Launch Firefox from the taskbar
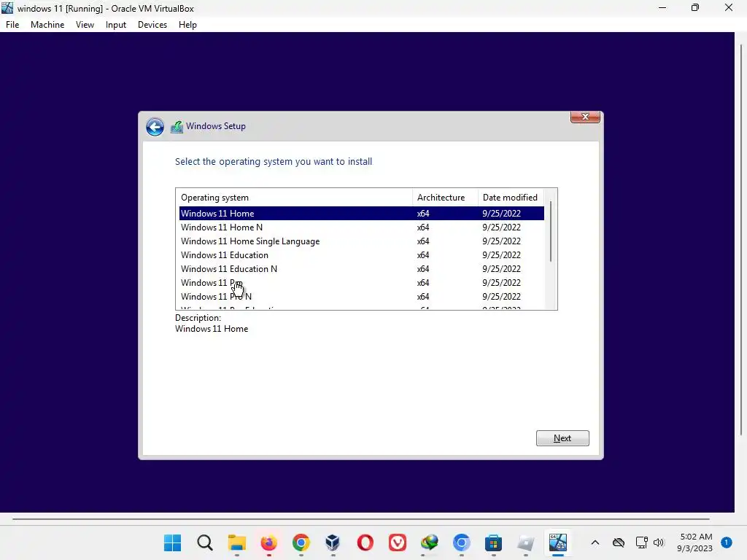 pos(268,542)
